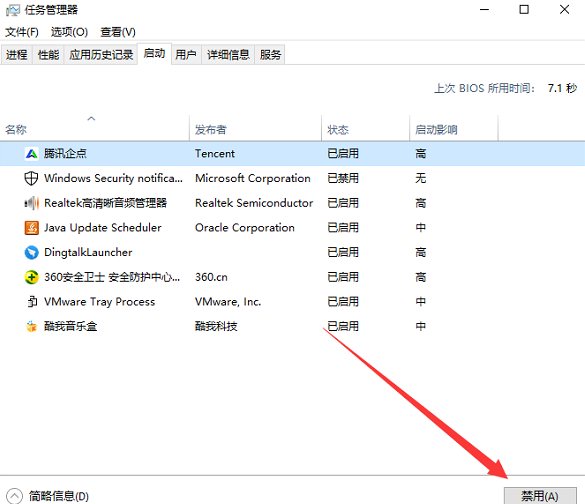
Task: Click the Tencent publisher cell
Action: (x=215, y=154)
